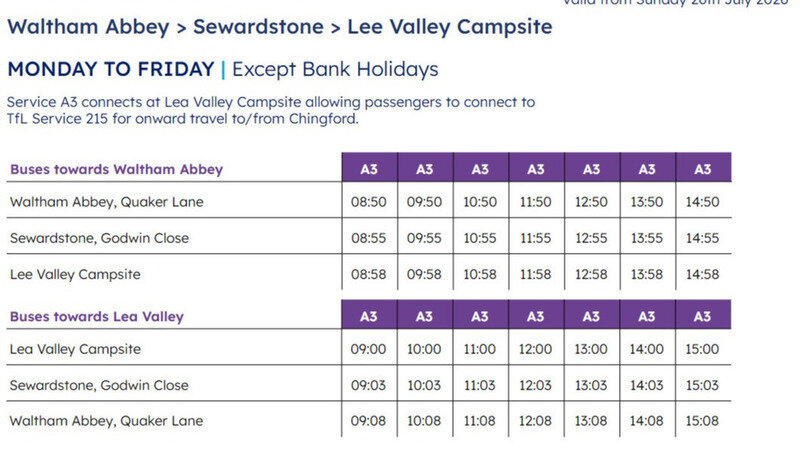Select the 12:03 Godwin Close time cell

point(535,385)
